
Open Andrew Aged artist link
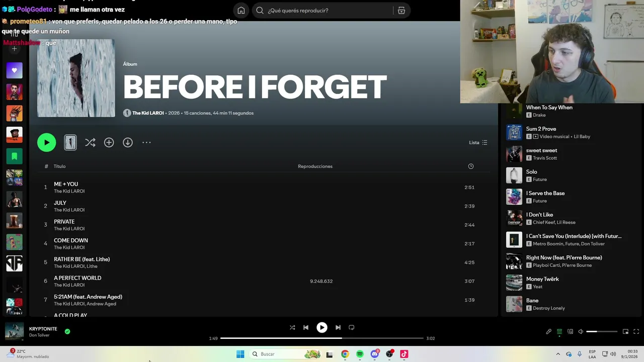(x=101, y=304)
